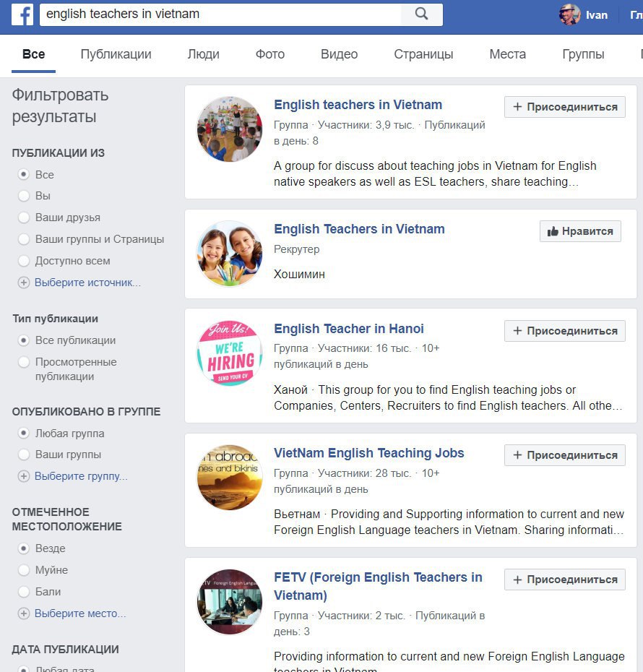Open Ivan's profile avatar
The height and width of the screenshot is (672, 643).
(570, 14)
